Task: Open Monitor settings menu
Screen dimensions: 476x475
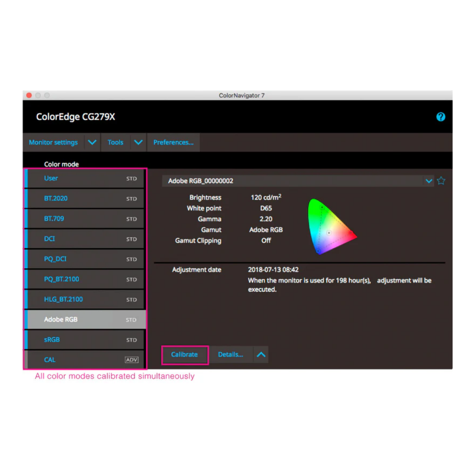Action: [x=53, y=142]
